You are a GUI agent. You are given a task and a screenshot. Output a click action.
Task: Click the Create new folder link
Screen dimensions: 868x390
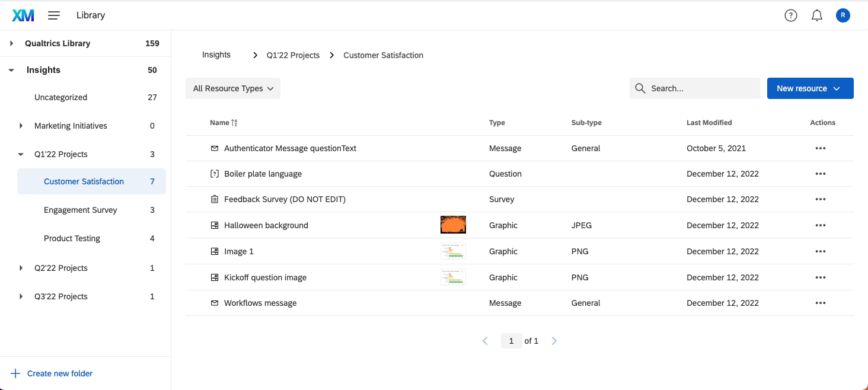pos(59,373)
